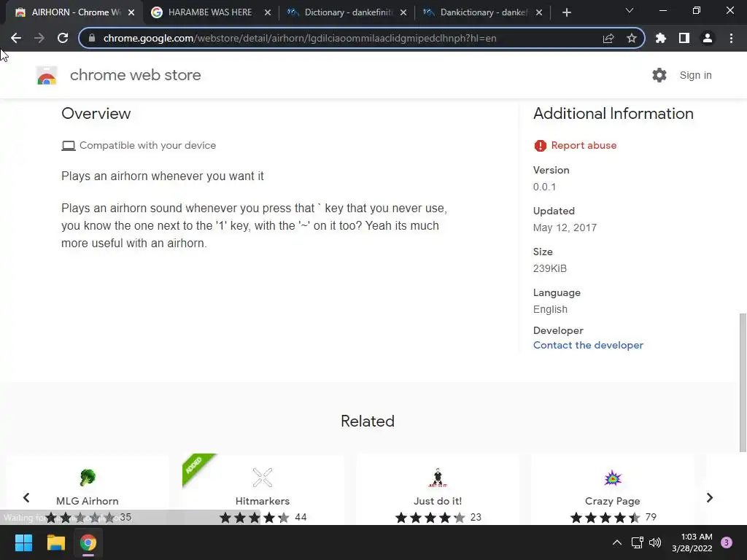Open Contact the developer link

pyautogui.click(x=588, y=345)
